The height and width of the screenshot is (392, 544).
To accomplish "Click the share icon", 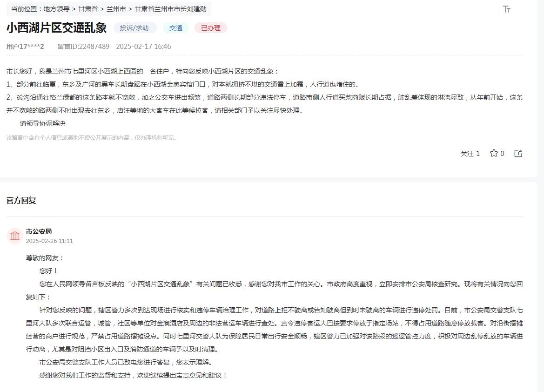I will 518,153.
